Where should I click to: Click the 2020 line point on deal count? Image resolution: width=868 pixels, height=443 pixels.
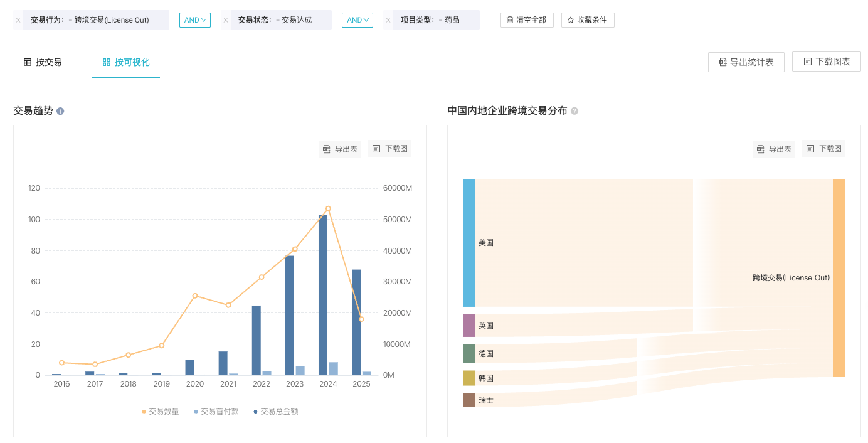[195, 296]
